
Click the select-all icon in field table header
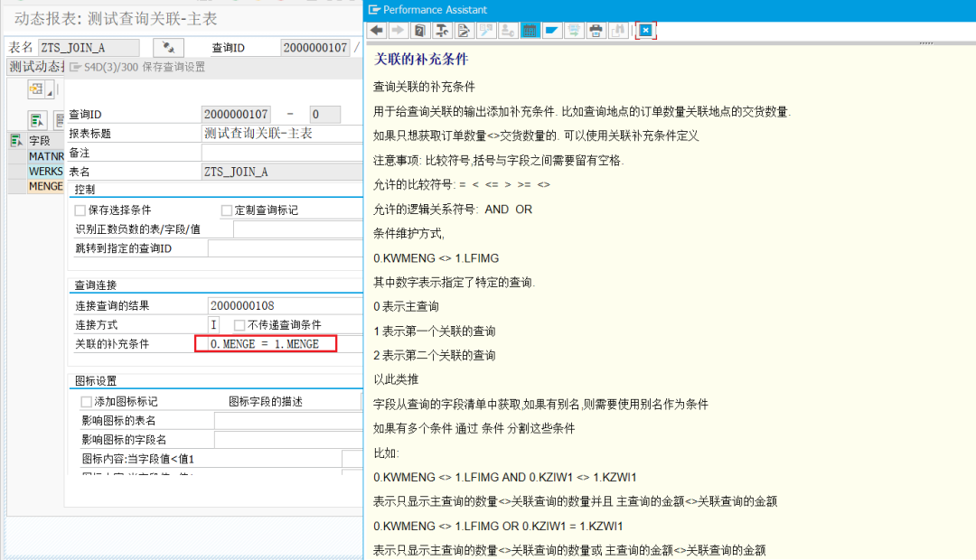pos(16,141)
